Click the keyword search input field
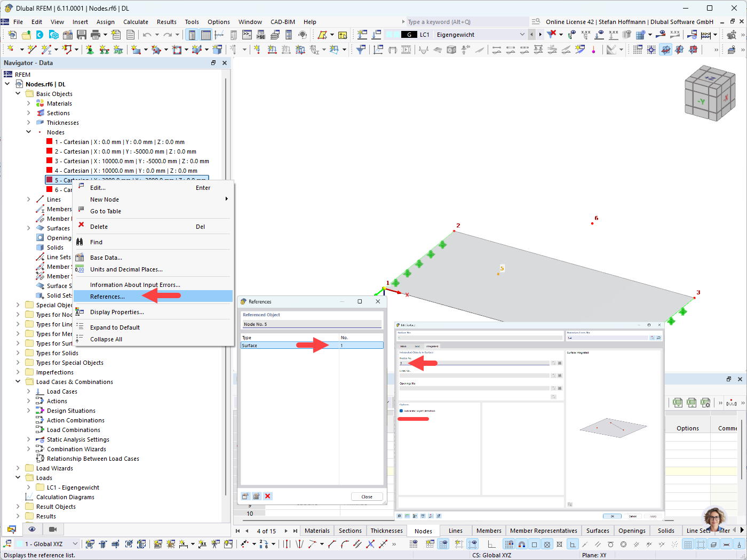Image resolution: width=747 pixels, height=560 pixels. tap(467, 22)
